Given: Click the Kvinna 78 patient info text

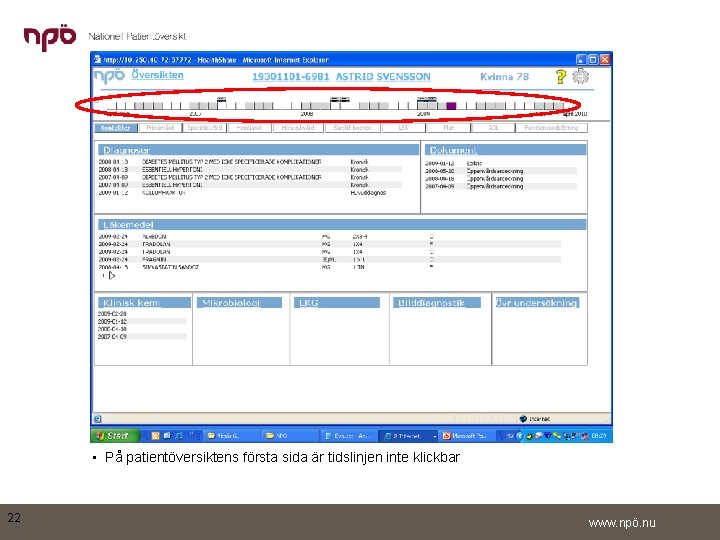Looking at the screenshot, I should point(504,77).
